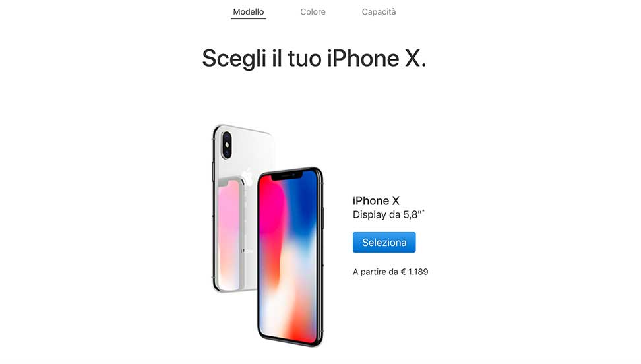Switch to the Colore tab

pos(313,12)
